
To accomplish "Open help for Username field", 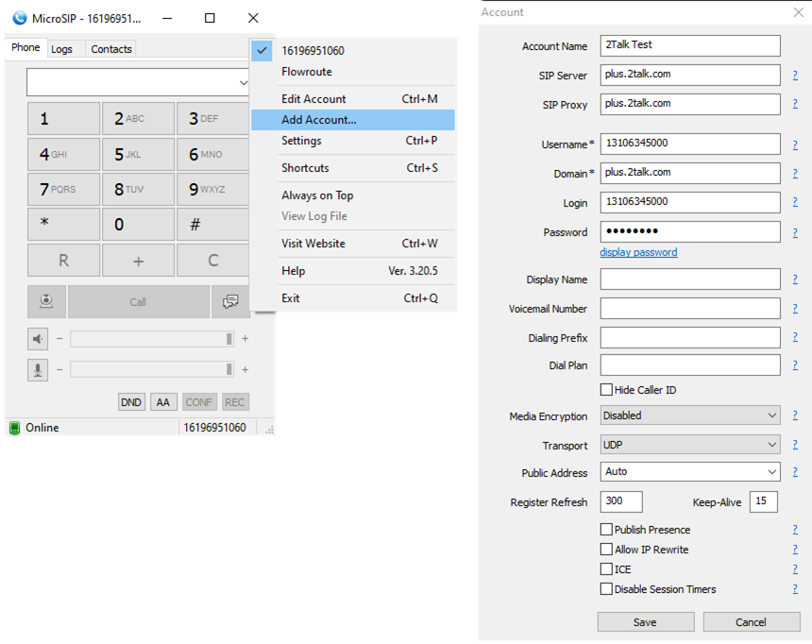I will (795, 145).
